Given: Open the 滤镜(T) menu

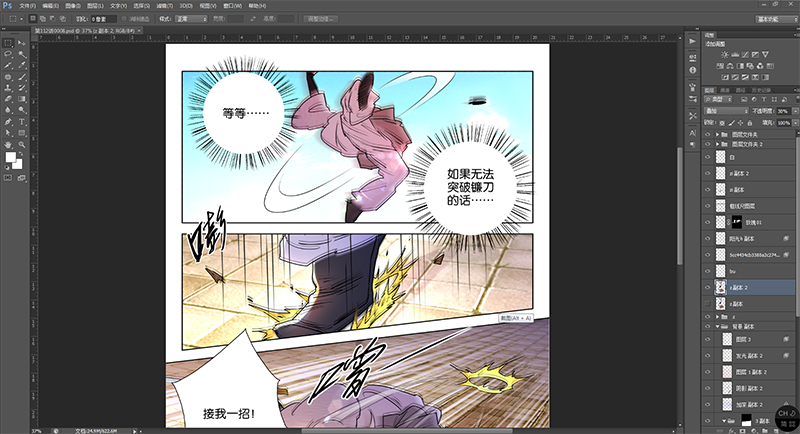Looking at the screenshot, I should [165, 6].
